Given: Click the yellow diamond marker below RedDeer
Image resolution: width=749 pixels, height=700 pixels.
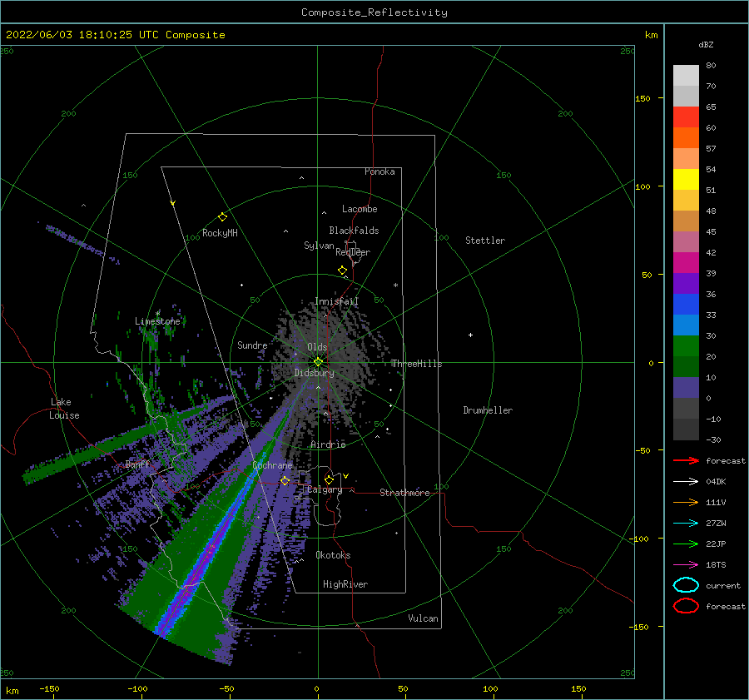Looking at the screenshot, I should 343,271.
